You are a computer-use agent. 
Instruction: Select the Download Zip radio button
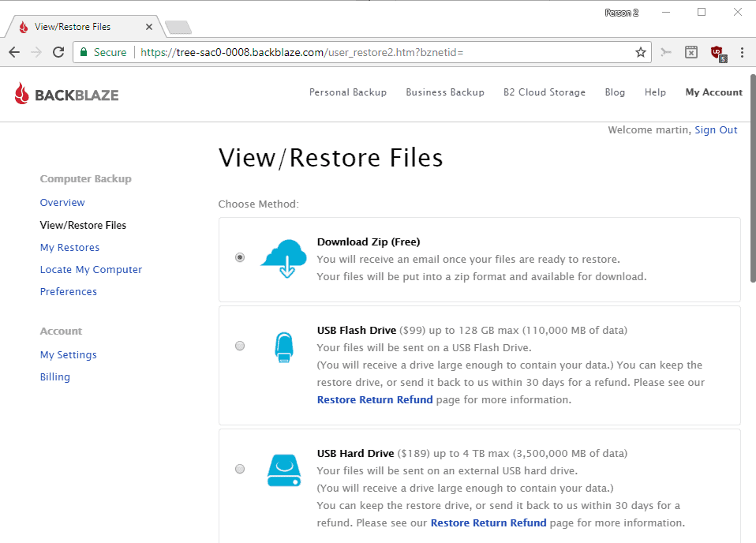tap(239, 257)
